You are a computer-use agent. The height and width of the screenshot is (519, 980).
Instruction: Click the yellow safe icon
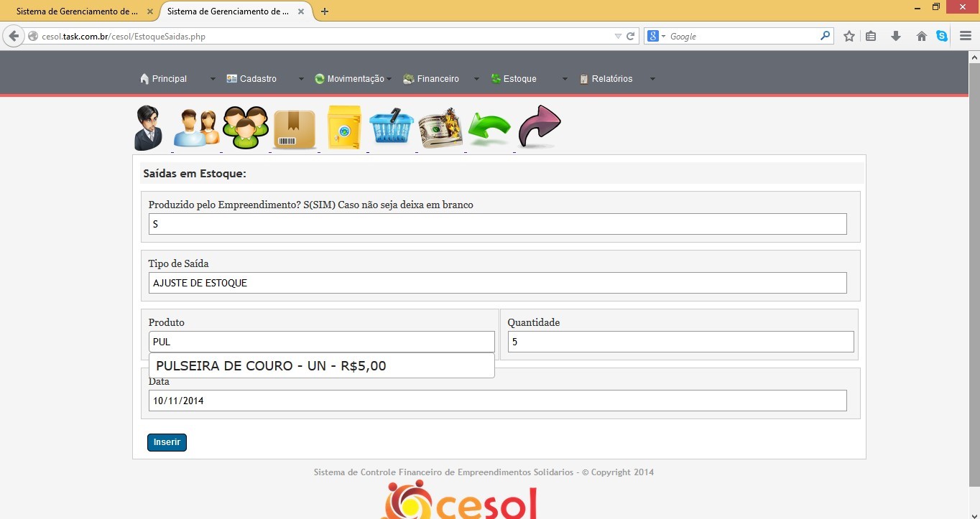coord(343,128)
